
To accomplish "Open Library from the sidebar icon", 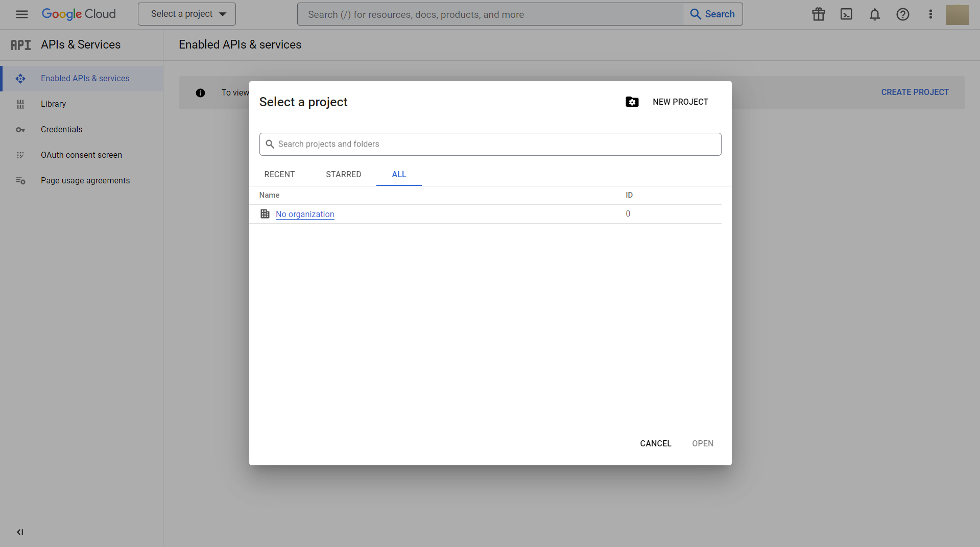I will [x=20, y=104].
